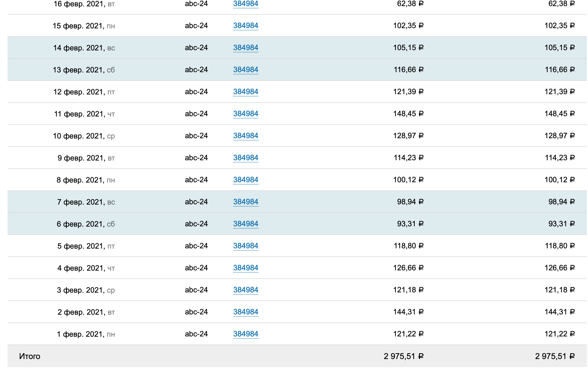Viewport: 588px width, 368px height.
Task: Click abc-24 in the 6 февр. row
Action: 196,224
